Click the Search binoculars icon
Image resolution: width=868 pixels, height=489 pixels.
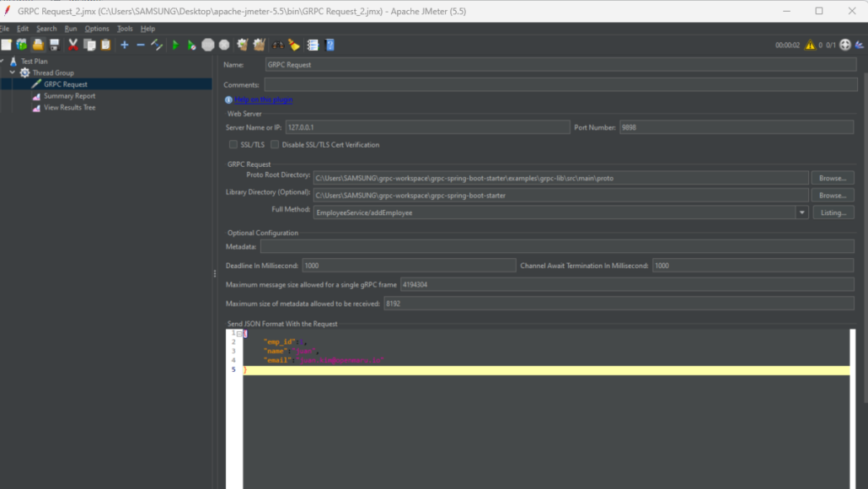pos(276,45)
